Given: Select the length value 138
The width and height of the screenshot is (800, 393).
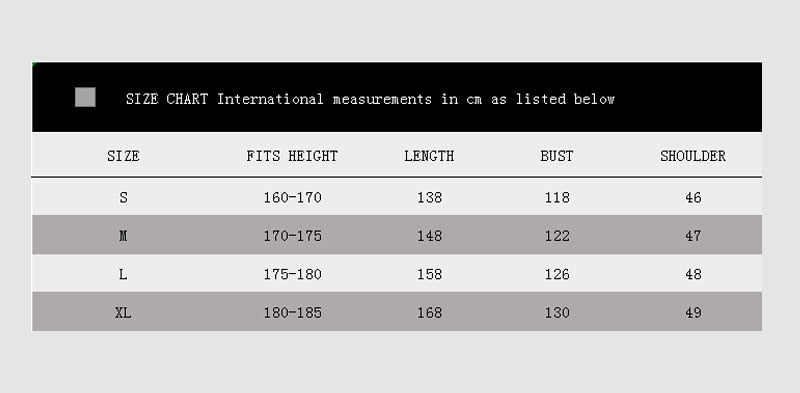Looking at the screenshot, I should [430, 198].
